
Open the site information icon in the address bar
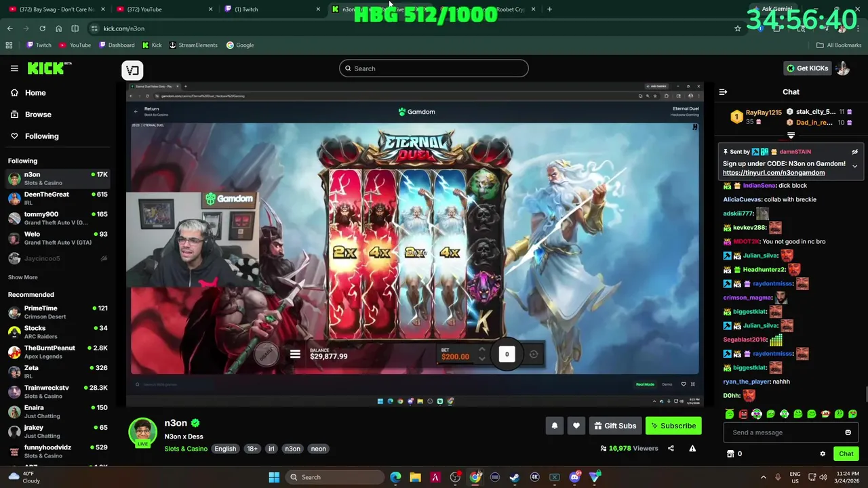click(x=94, y=28)
